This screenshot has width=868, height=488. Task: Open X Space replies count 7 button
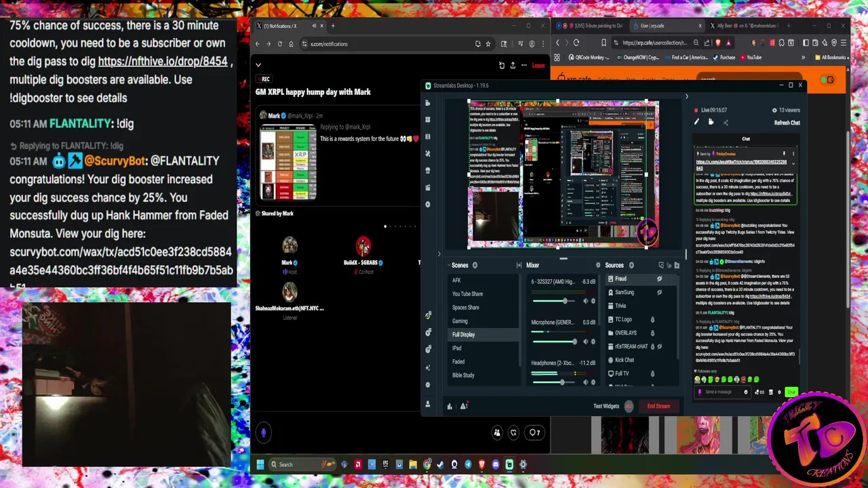point(535,432)
